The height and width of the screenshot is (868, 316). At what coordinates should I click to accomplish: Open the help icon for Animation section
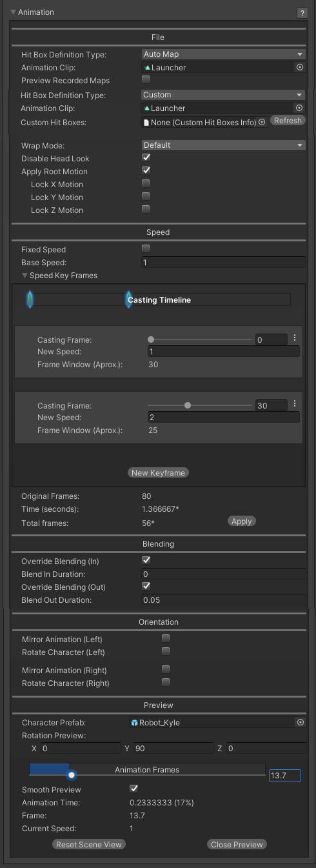coord(301,13)
